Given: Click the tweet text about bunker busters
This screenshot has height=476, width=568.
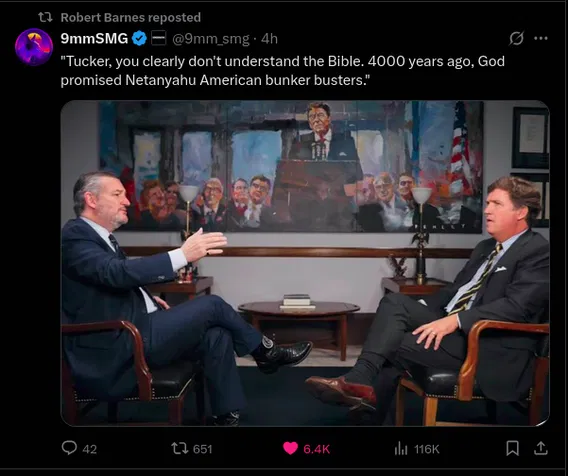Looking at the screenshot, I should pos(283,71).
